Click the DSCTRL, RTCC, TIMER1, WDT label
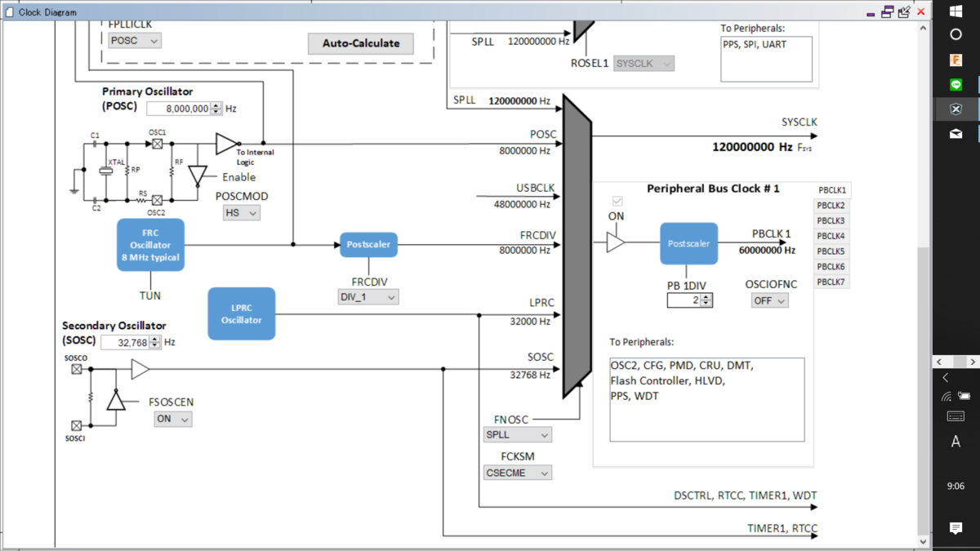This screenshot has width=980, height=551. (746, 495)
